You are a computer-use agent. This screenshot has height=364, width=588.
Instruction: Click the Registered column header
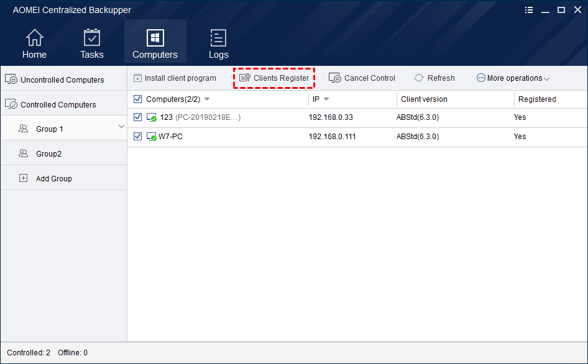click(x=537, y=99)
